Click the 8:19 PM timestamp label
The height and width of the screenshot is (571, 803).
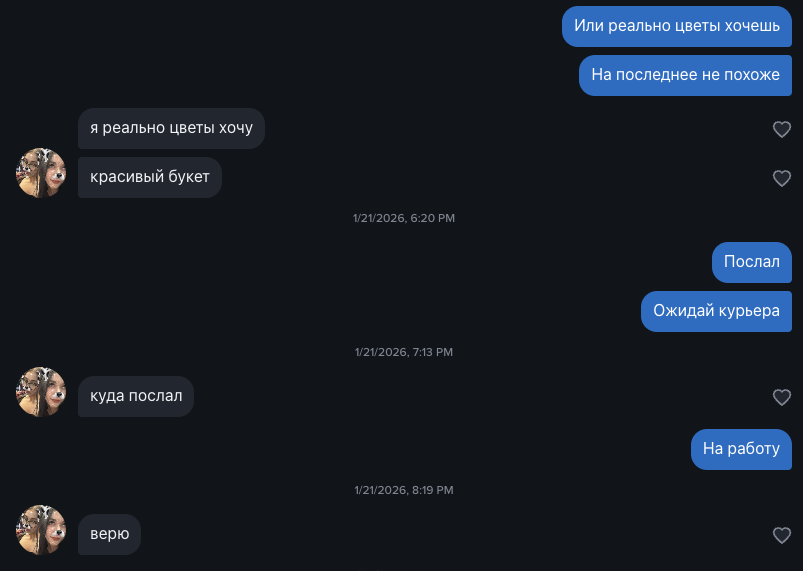tap(404, 490)
